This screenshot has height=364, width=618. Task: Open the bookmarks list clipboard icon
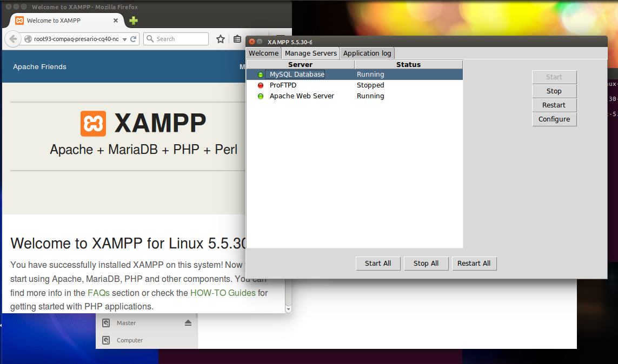pos(237,38)
